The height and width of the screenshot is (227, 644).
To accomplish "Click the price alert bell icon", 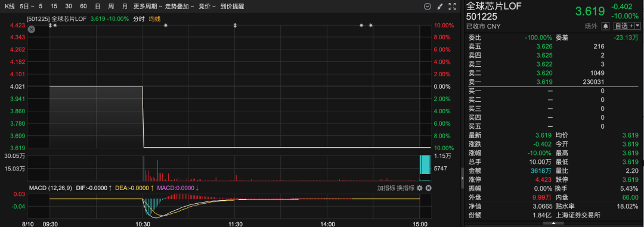I will (605, 26).
